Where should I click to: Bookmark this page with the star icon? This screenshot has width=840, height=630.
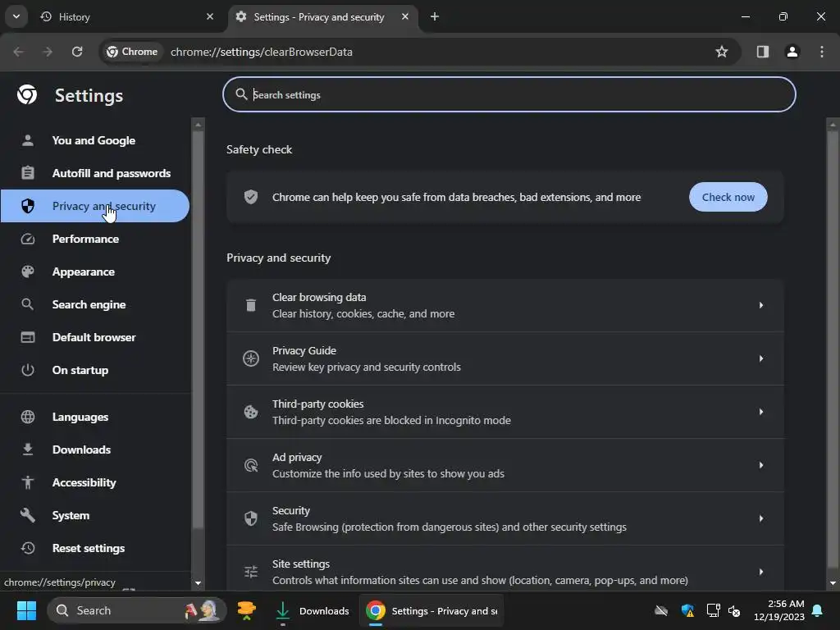tap(722, 52)
